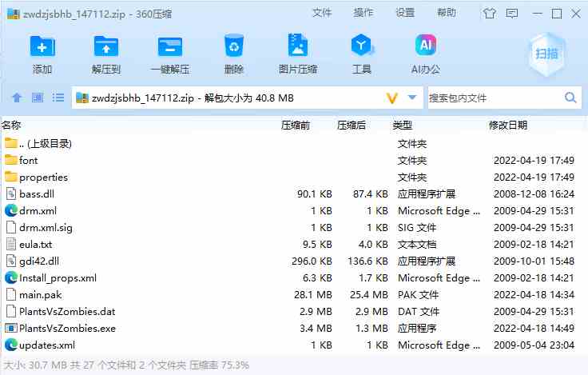Select the .. (上级目录) parent folder row

[294, 143]
